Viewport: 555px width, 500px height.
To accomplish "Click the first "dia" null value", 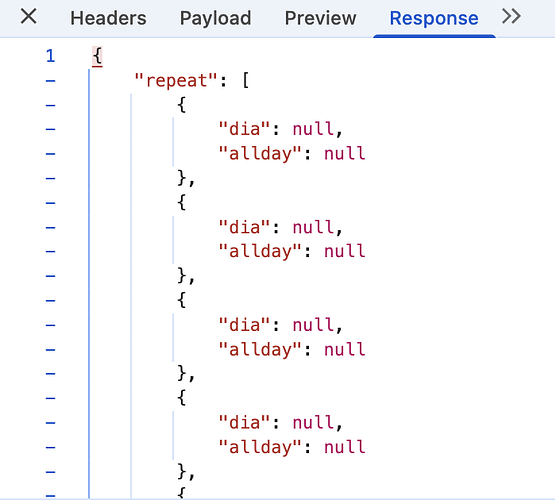I will click(x=313, y=129).
